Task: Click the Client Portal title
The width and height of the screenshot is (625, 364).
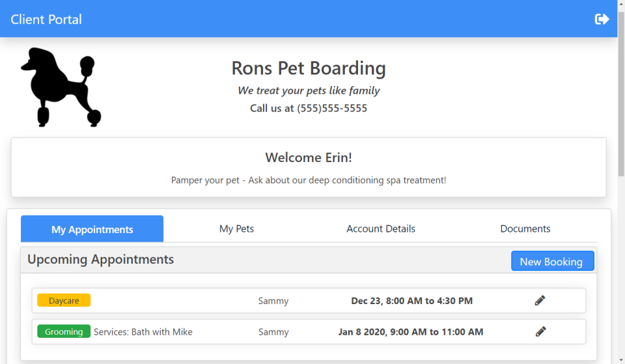Action: pos(46,19)
